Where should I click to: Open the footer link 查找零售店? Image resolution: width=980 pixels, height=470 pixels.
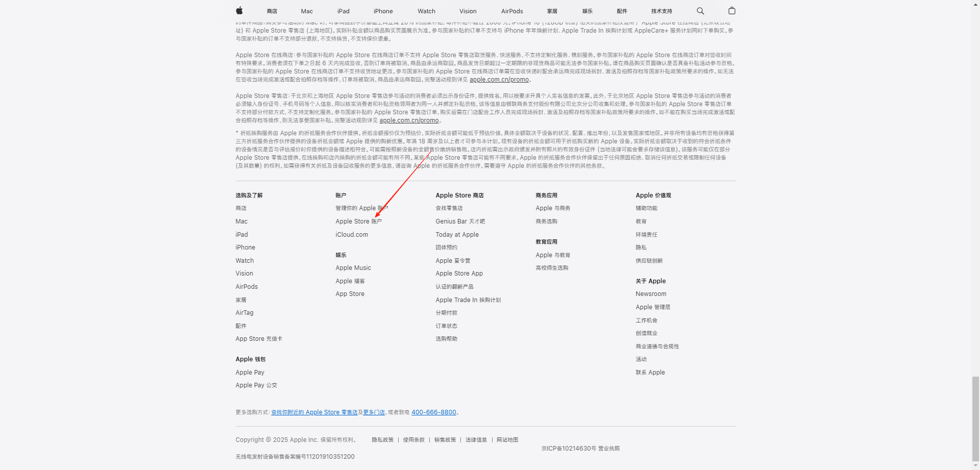coord(449,208)
